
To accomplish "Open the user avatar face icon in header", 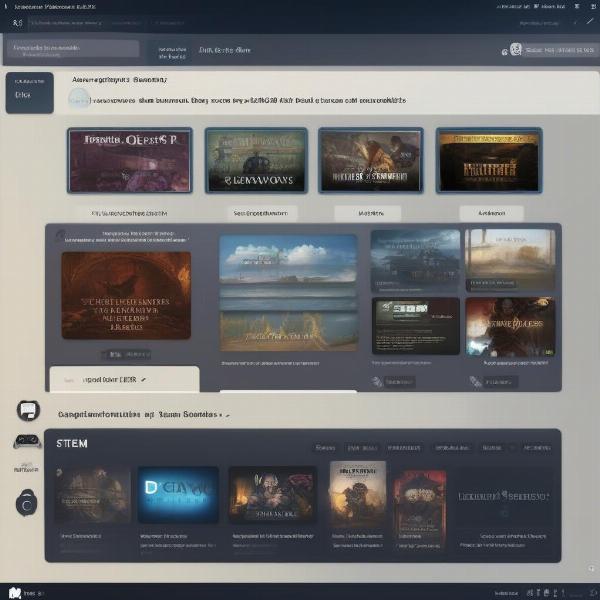I will point(515,49).
